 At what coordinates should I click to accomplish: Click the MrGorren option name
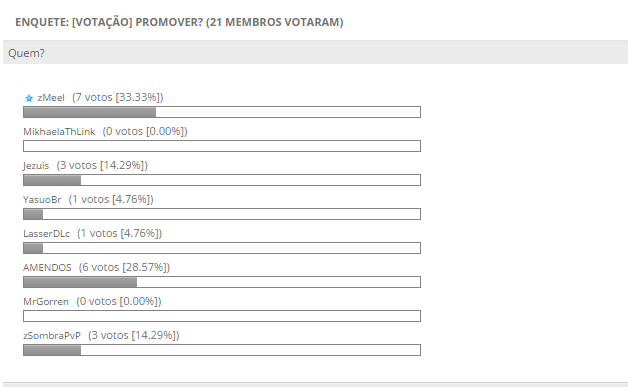(x=46, y=302)
